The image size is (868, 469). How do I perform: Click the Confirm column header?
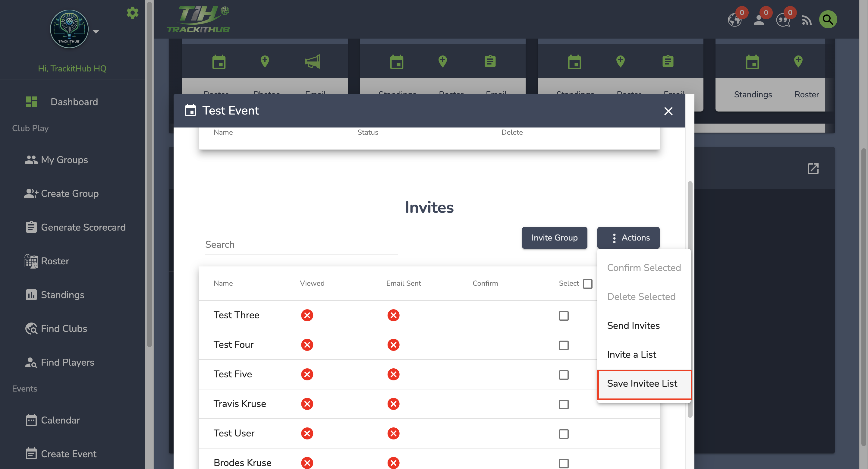point(485,283)
